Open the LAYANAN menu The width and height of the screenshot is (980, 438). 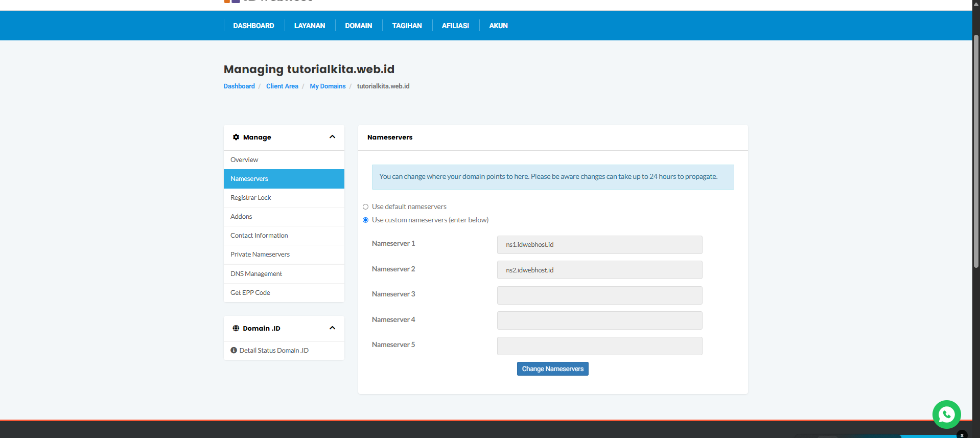click(x=310, y=26)
